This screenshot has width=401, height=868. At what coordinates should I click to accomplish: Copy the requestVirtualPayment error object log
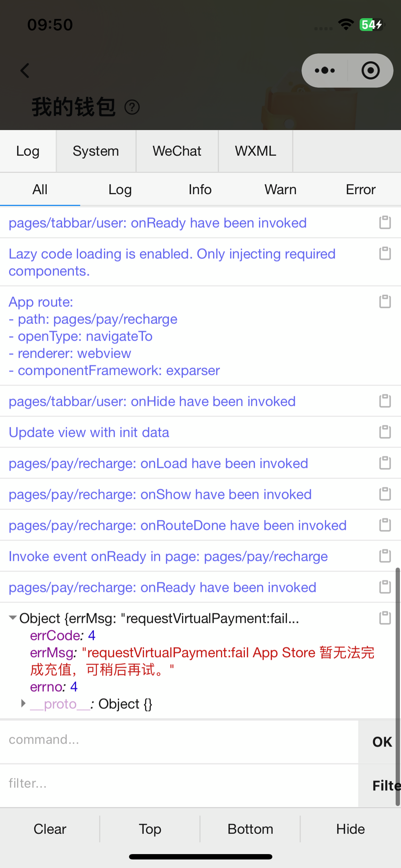pos(385,618)
